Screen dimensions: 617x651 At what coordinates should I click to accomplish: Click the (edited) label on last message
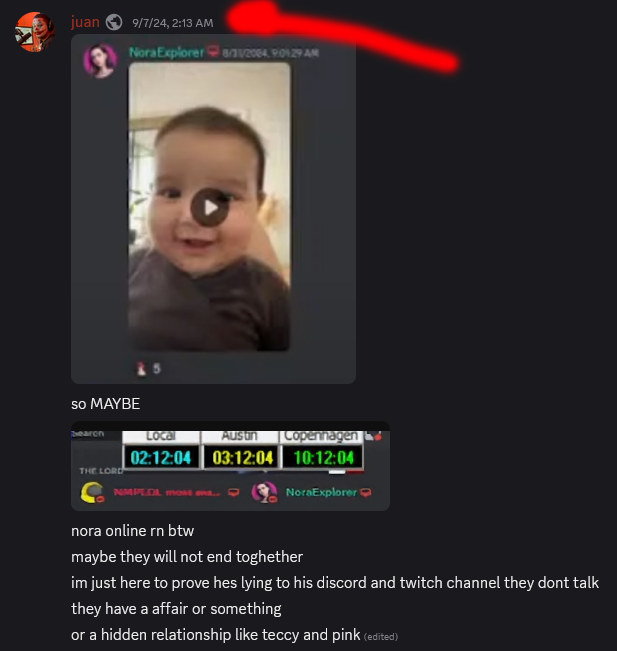(381, 636)
